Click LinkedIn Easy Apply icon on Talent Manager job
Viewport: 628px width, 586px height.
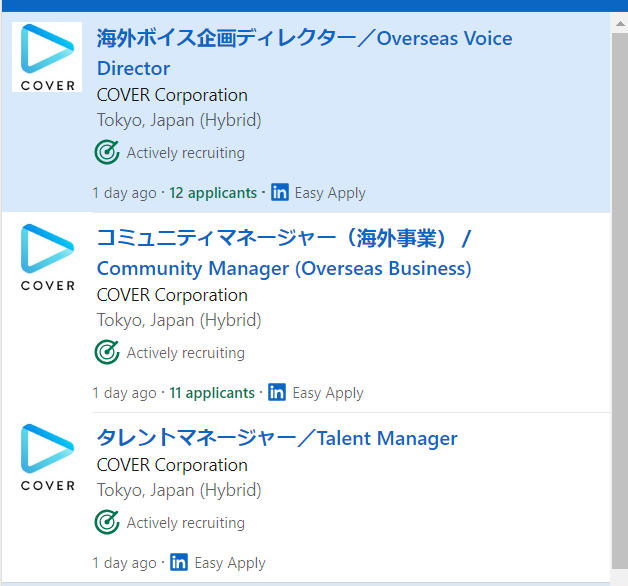point(179,562)
